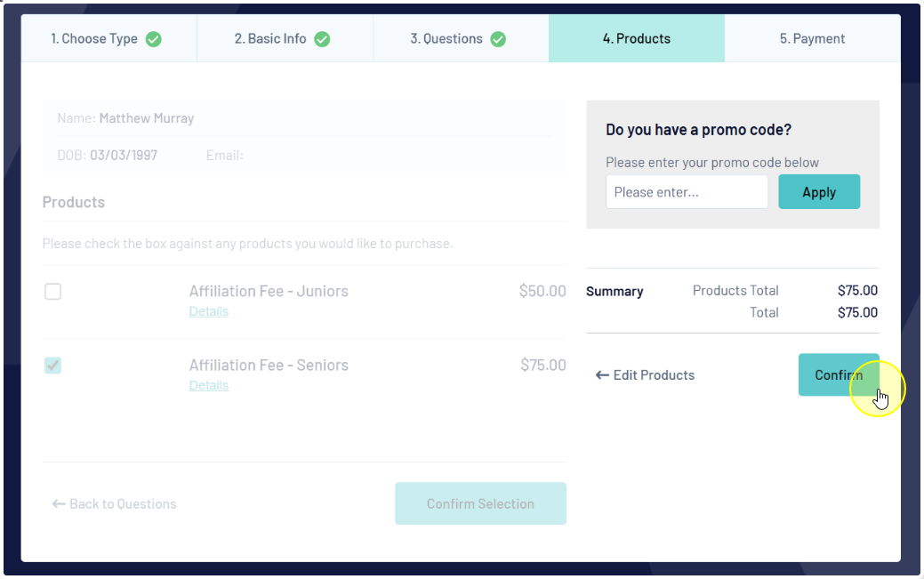Apply the promo code
Viewport: 924px width, 579px height.
(x=819, y=191)
